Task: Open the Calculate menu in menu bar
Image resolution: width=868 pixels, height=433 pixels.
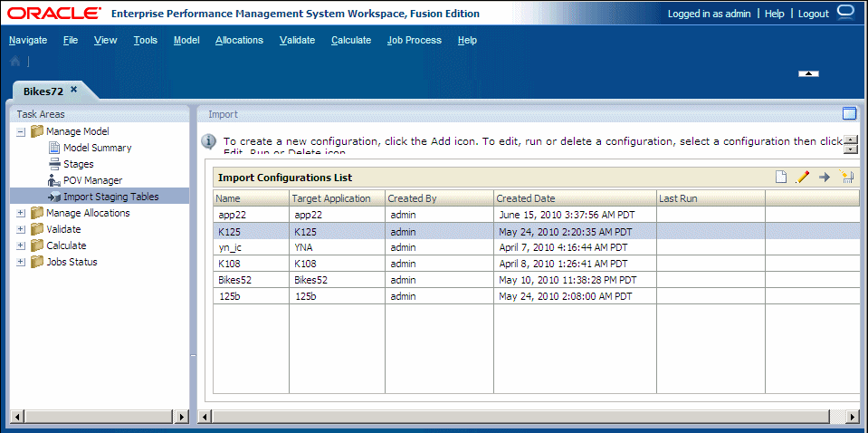Action: coord(351,40)
